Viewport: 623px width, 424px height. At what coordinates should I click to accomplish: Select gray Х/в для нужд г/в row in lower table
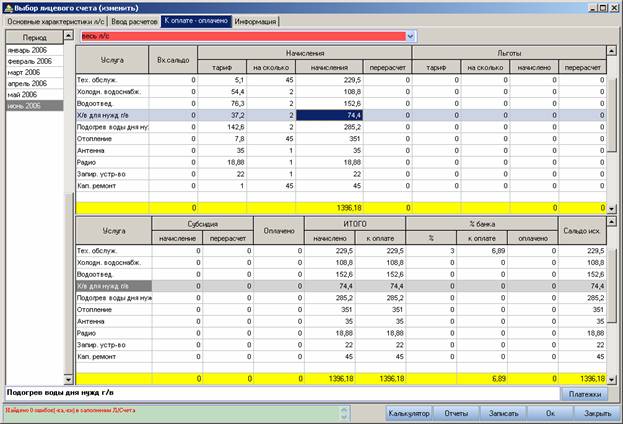[x=341, y=286]
